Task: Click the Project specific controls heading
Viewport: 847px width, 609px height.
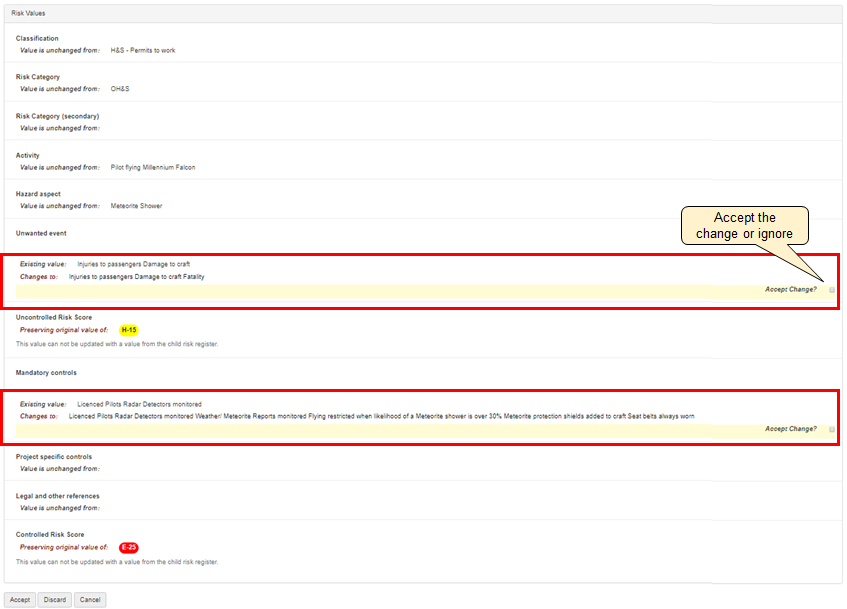Action: coord(54,457)
